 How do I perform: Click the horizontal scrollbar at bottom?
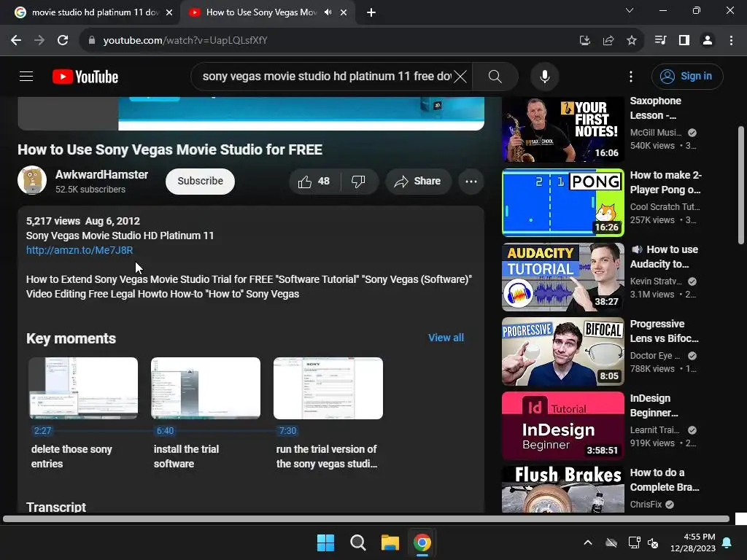point(366,518)
